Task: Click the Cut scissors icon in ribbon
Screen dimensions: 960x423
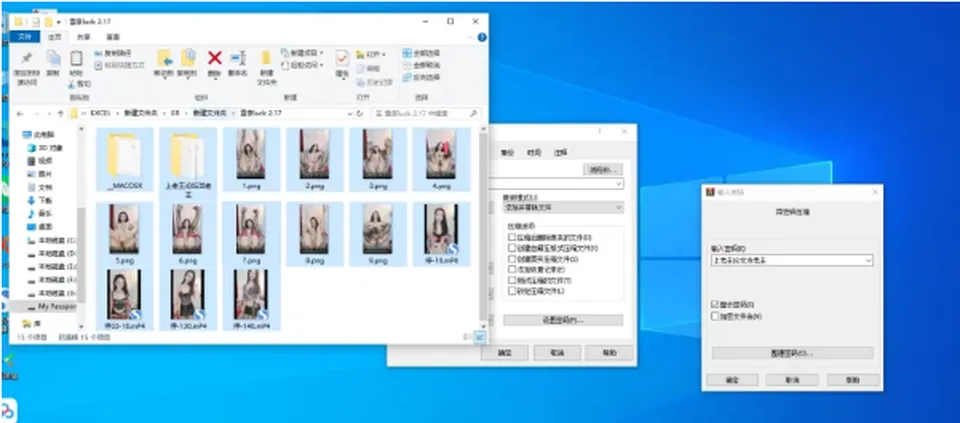Action: (x=80, y=84)
